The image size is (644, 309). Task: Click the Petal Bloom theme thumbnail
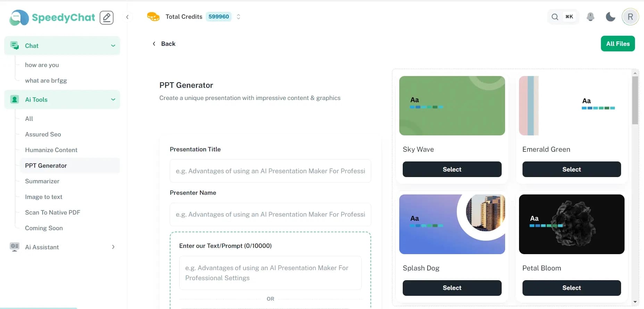(x=571, y=224)
